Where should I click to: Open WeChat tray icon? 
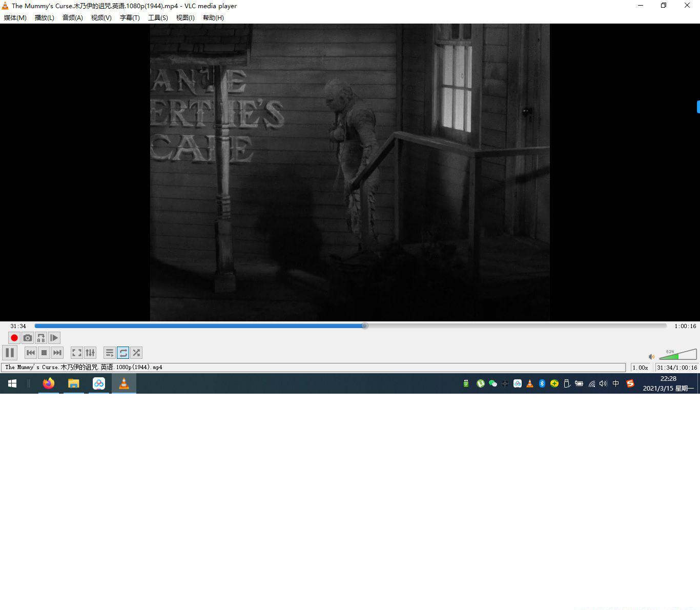point(493,383)
